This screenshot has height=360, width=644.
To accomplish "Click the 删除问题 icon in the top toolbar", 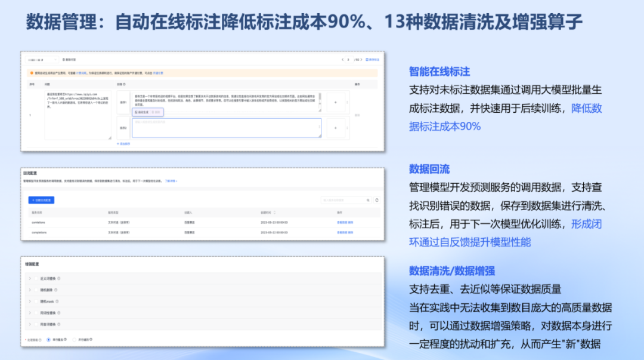I will [63, 59].
